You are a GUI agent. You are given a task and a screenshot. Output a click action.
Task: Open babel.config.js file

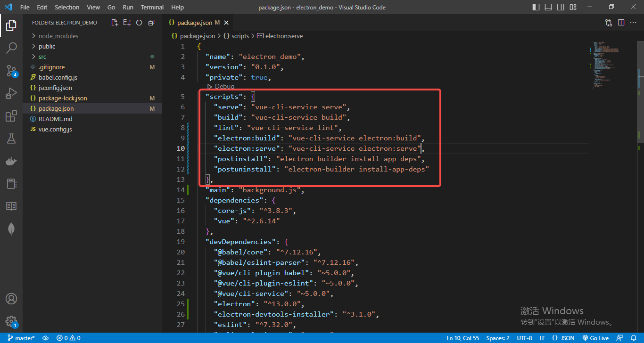pyautogui.click(x=92, y=77)
